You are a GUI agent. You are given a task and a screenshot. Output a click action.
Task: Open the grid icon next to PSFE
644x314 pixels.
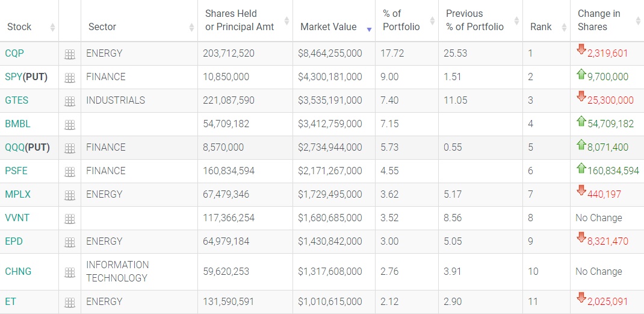point(70,172)
